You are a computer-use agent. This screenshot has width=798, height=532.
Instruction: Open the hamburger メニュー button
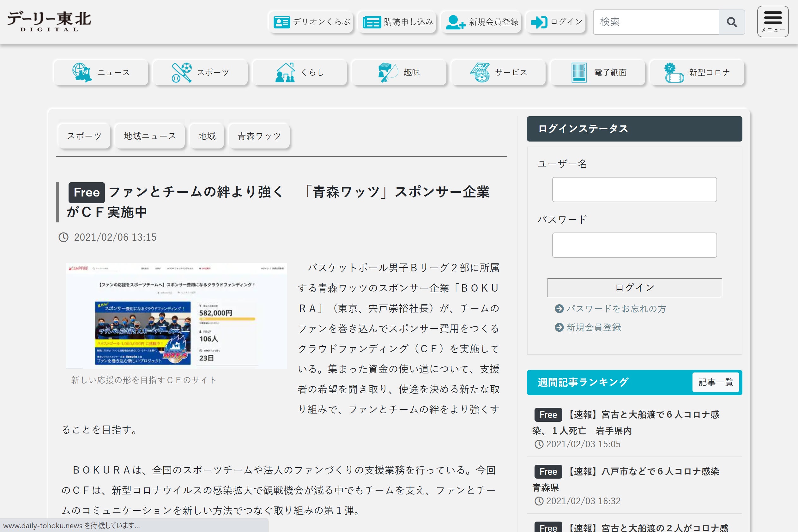[772, 21]
